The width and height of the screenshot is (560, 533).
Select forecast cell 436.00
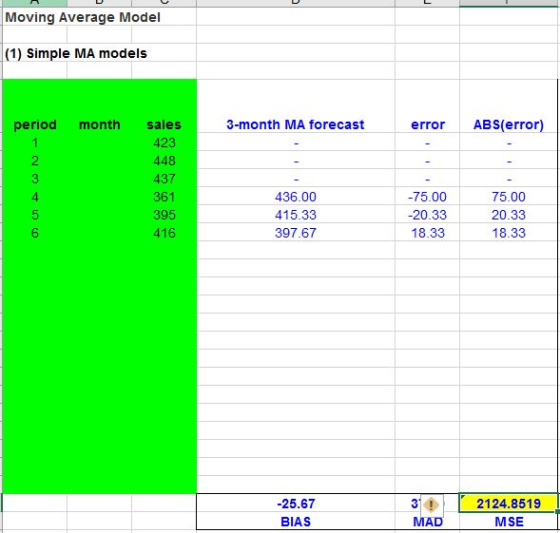[x=295, y=197]
